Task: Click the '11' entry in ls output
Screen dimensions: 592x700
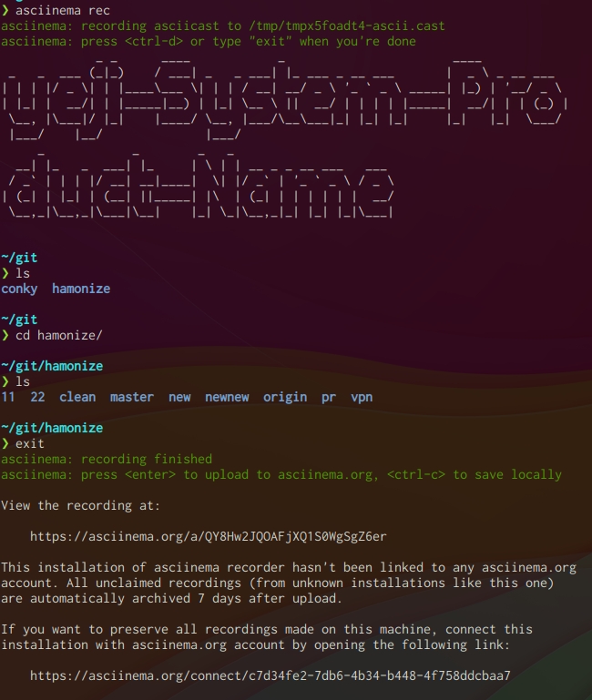Action: coord(8,397)
